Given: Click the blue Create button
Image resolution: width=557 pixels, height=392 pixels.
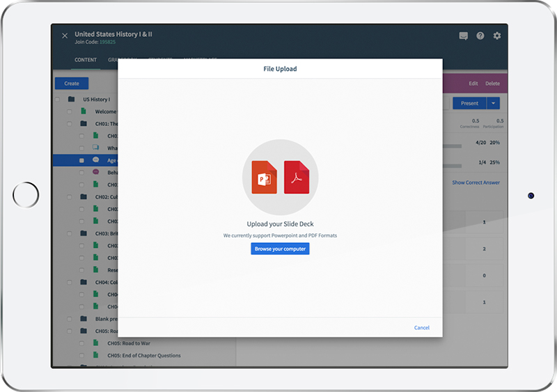Looking at the screenshot, I should pyautogui.click(x=72, y=83).
